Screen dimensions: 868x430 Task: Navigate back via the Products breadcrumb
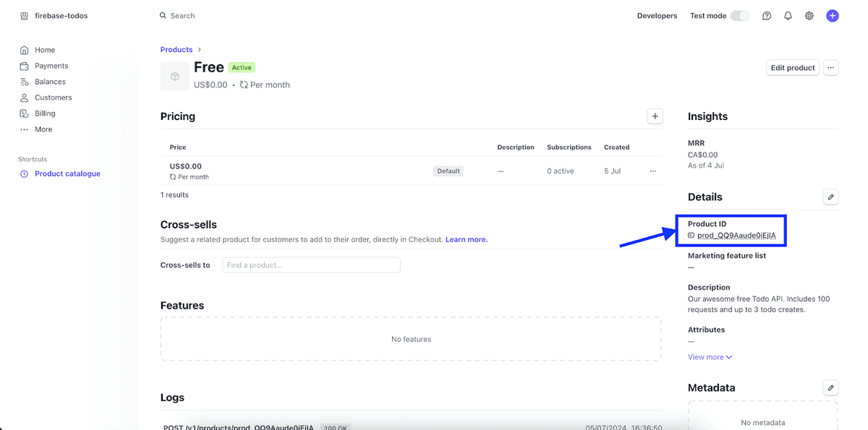coord(176,49)
